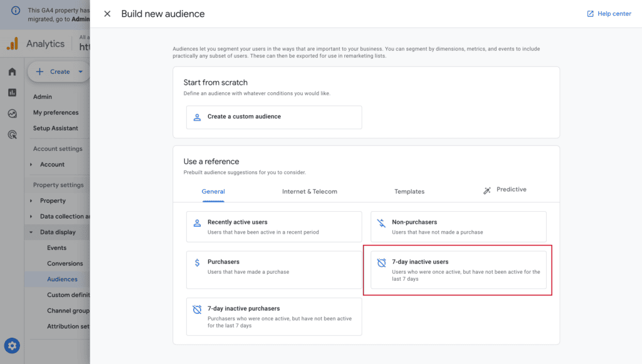
Task: Collapse the Data display section arrow
Action: click(31, 232)
